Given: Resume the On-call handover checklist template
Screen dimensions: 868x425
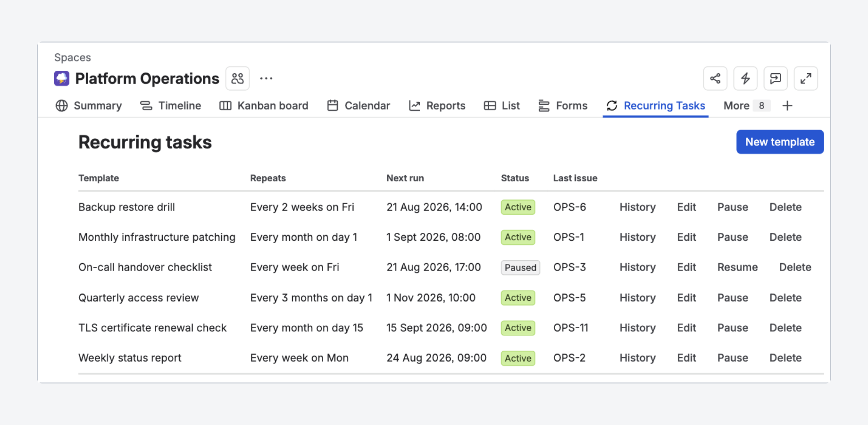Looking at the screenshot, I should click(738, 267).
